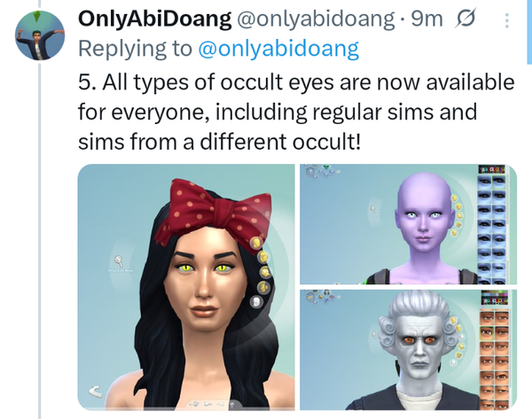The height and width of the screenshot is (419, 532).
Task: Click the tweet text about occult eyes
Action: coord(296,112)
